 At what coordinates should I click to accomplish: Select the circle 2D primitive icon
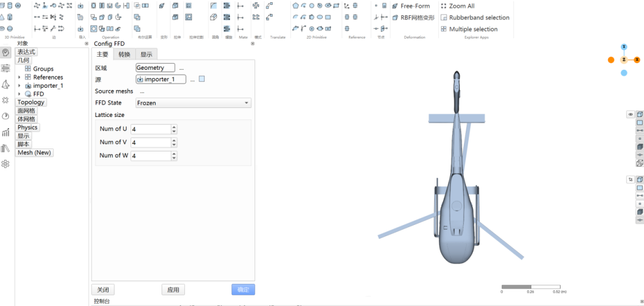point(312,6)
